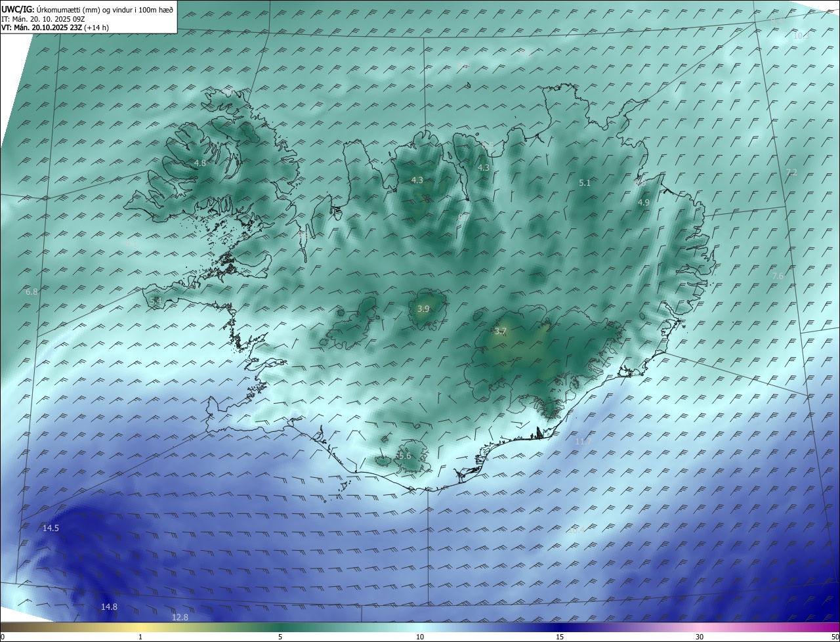840x642 pixels.
Task: Click the 5.4 value on Snæfellsnes peninsula
Action: click(156, 301)
